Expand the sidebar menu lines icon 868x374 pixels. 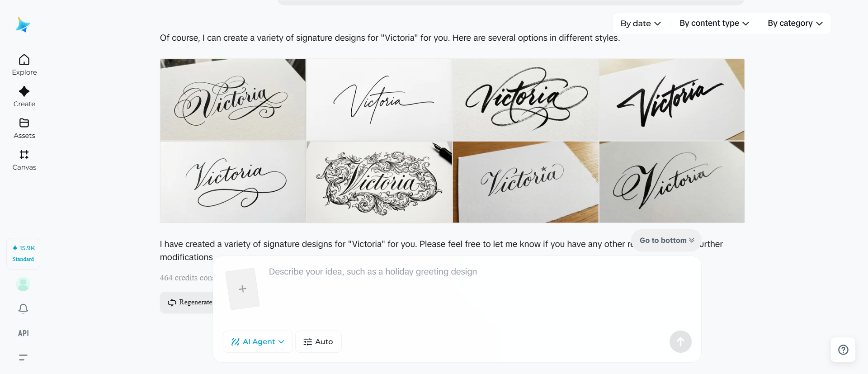[x=24, y=357]
